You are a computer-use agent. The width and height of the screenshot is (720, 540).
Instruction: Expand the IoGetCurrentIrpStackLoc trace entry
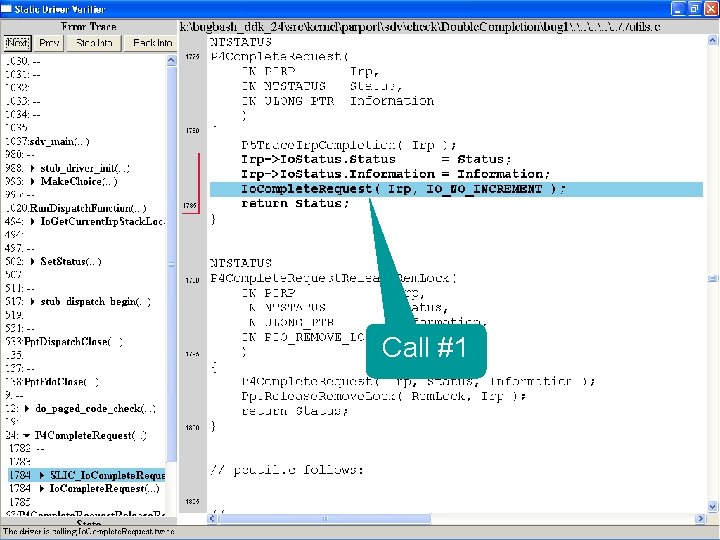32,222
